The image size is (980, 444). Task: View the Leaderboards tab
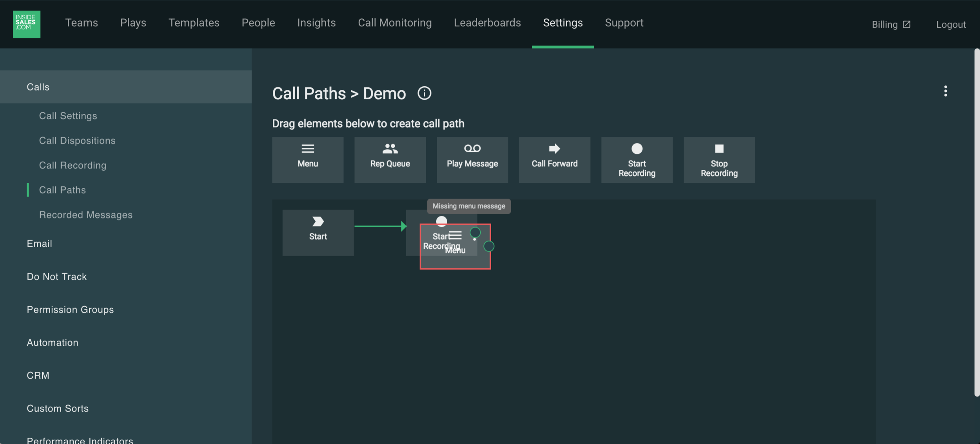[x=487, y=23]
